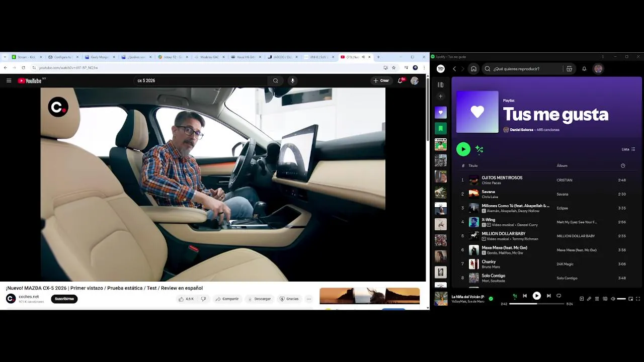
Task: Toggle the Now Playing view icon
Action: (x=582, y=299)
